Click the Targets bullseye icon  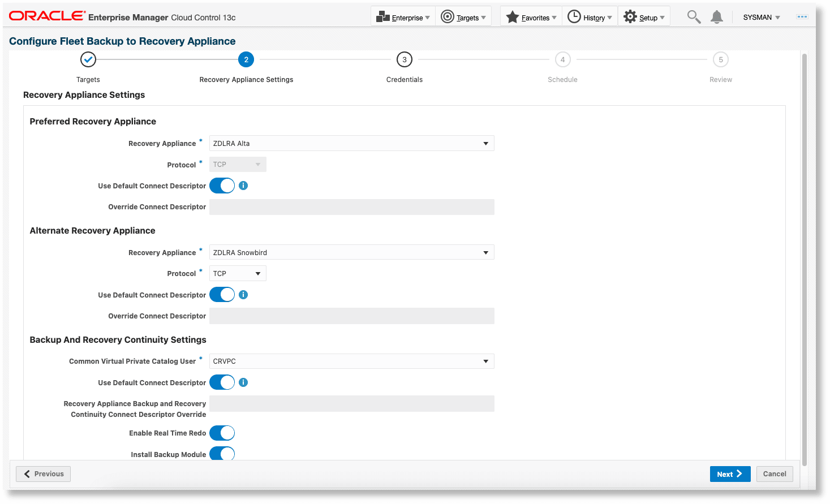(448, 16)
